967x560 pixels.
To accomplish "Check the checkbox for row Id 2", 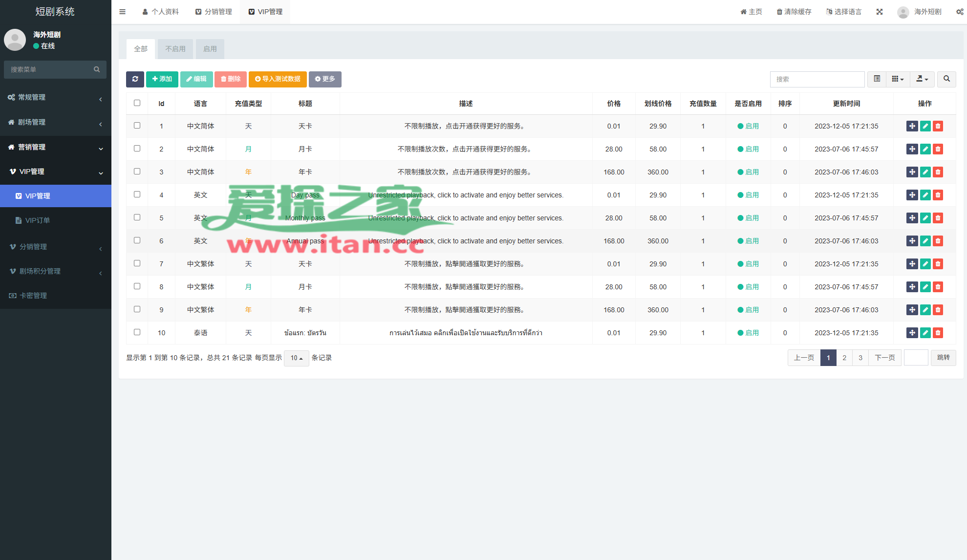I will point(137,149).
